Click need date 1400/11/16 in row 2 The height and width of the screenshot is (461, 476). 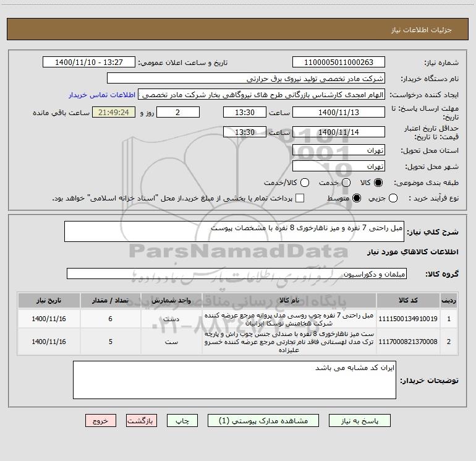(49, 342)
